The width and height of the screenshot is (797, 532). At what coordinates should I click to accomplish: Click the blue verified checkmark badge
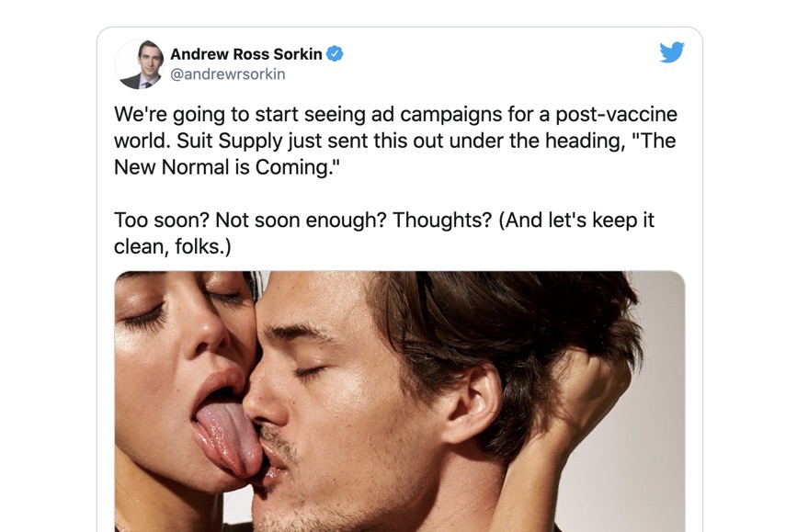pyautogui.click(x=335, y=53)
